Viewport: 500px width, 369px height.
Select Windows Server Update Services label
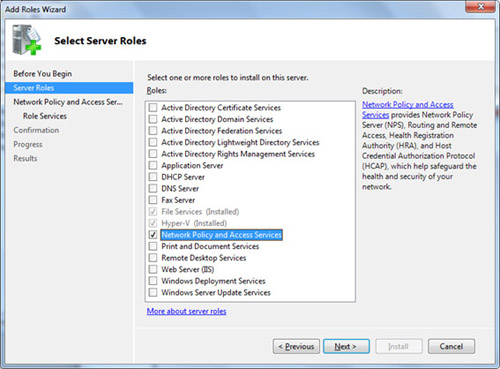[216, 292]
